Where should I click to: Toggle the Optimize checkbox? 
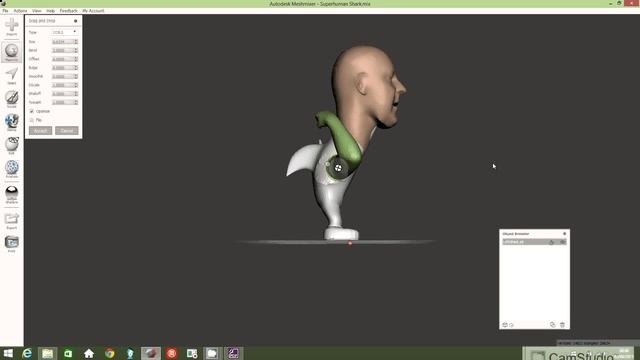(x=32, y=111)
